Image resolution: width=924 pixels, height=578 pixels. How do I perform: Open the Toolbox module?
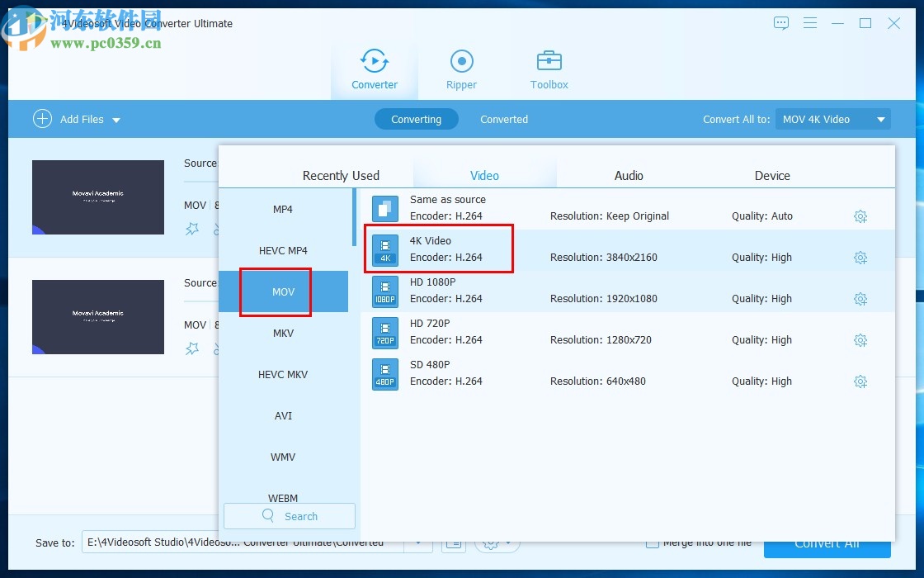point(549,69)
